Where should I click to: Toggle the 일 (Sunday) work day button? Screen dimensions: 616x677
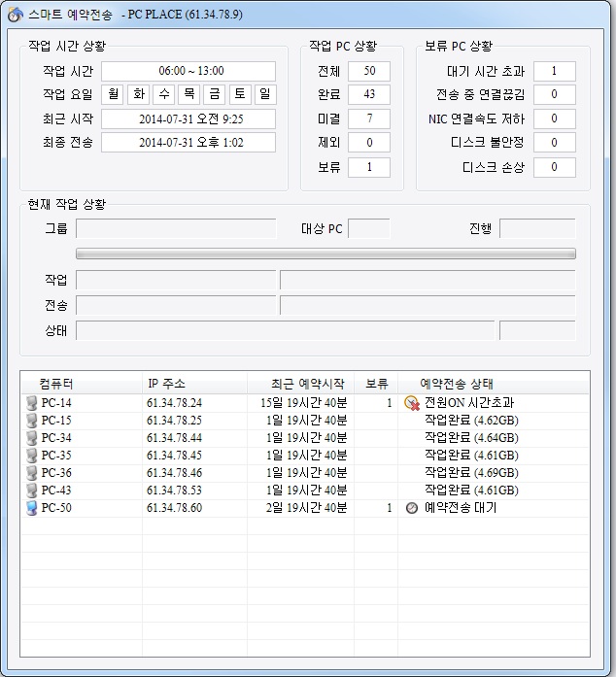coord(264,95)
